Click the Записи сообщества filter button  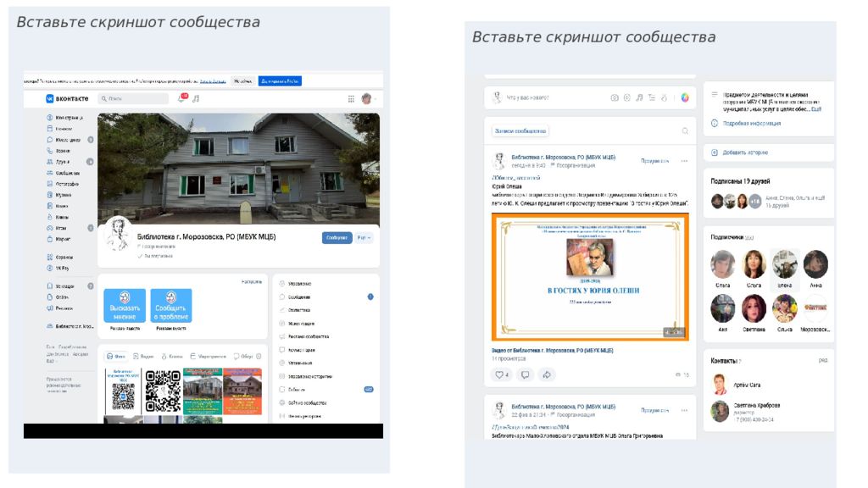520,131
